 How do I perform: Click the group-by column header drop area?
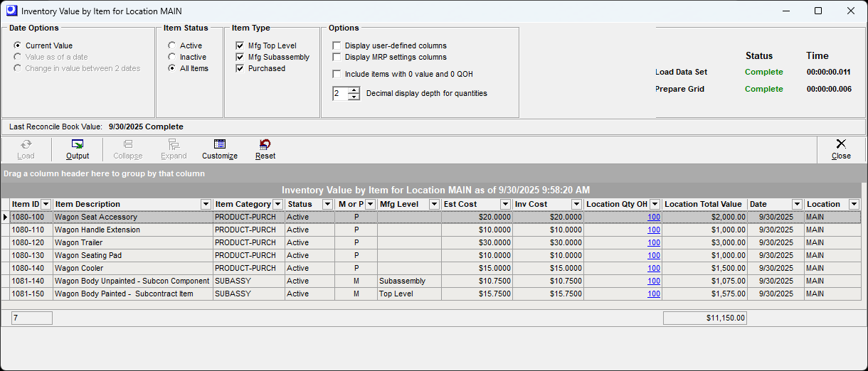(433, 173)
